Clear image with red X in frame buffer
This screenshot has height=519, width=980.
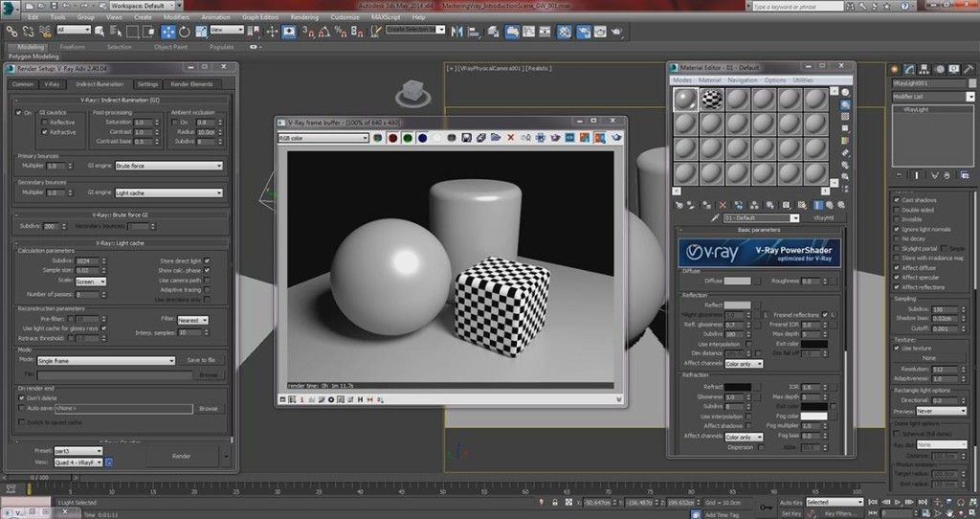tap(510, 138)
